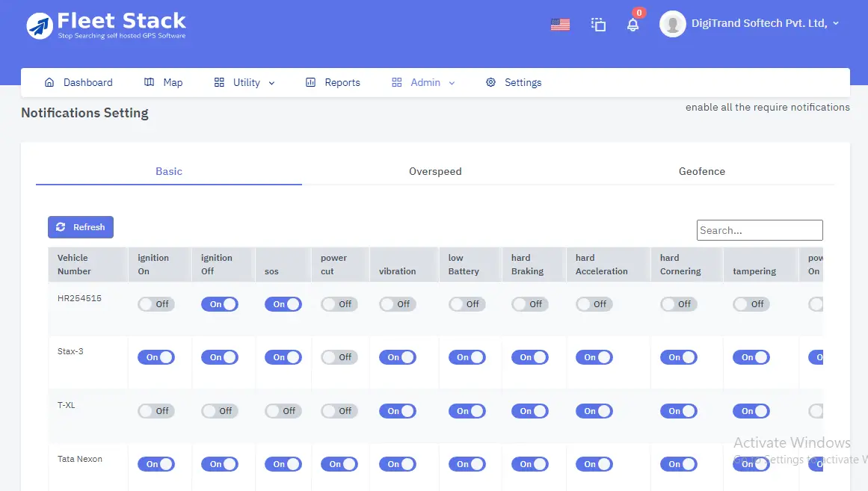Image resolution: width=868 pixels, height=491 pixels.
Task: Switch to the Basic tab
Action: (x=169, y=172)
